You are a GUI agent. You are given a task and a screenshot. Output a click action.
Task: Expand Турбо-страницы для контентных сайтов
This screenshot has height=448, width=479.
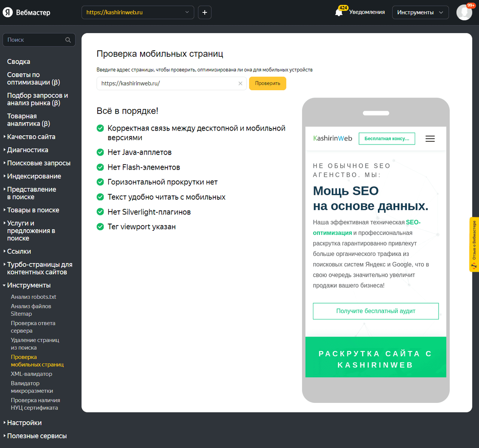pos(39,268)
